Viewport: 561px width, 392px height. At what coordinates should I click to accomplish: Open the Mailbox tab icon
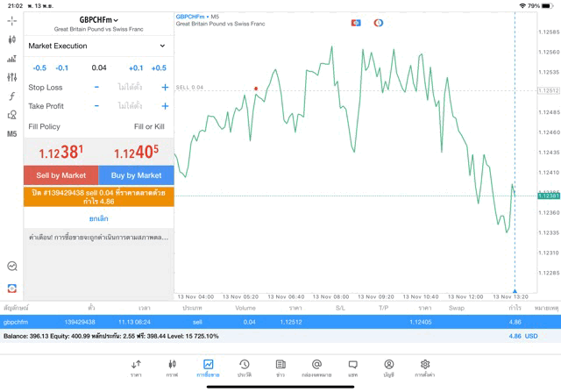316,367
